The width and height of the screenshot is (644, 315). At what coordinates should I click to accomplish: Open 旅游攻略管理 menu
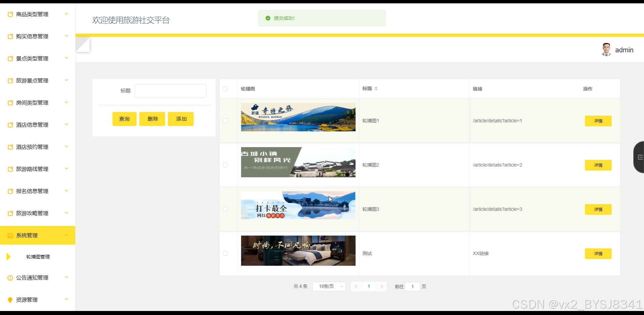(x=38, y=213)
